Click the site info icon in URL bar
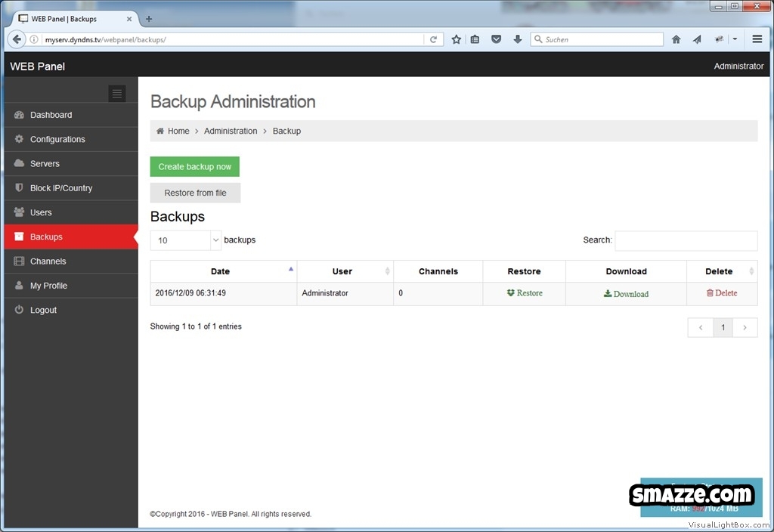Screen dimensions: 774x532 34,39
